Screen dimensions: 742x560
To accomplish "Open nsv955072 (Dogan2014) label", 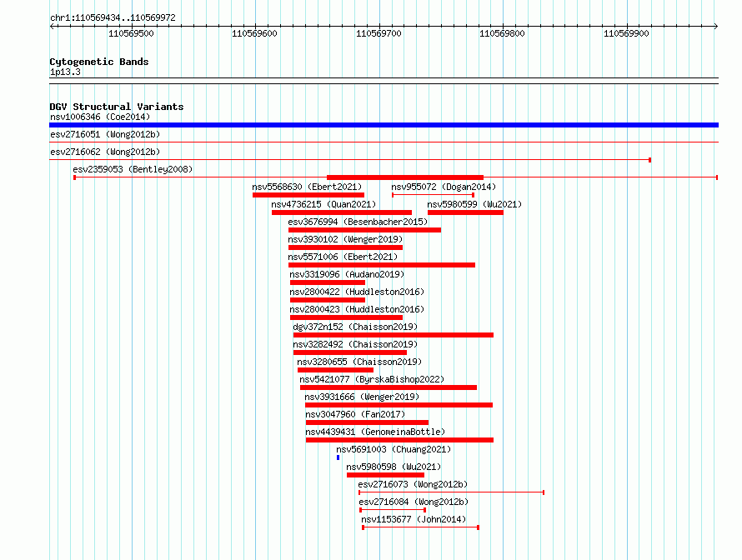I will pyautogui.click(x=444, y=187).
